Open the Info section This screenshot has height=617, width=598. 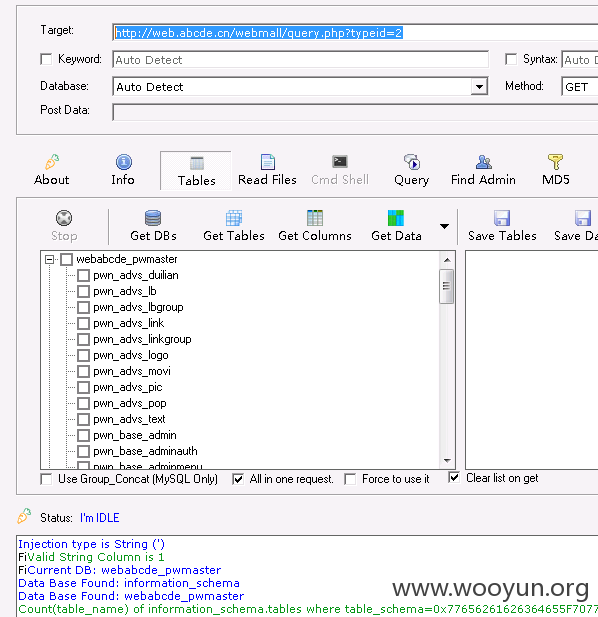(123, 170)
